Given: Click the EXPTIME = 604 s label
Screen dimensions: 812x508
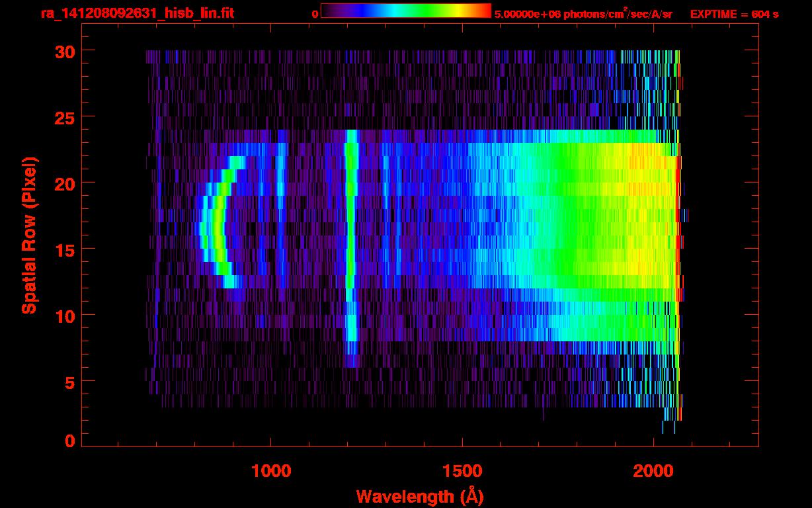Looking at the screenshot, I should pyautogui.click(x=734, y=14).
